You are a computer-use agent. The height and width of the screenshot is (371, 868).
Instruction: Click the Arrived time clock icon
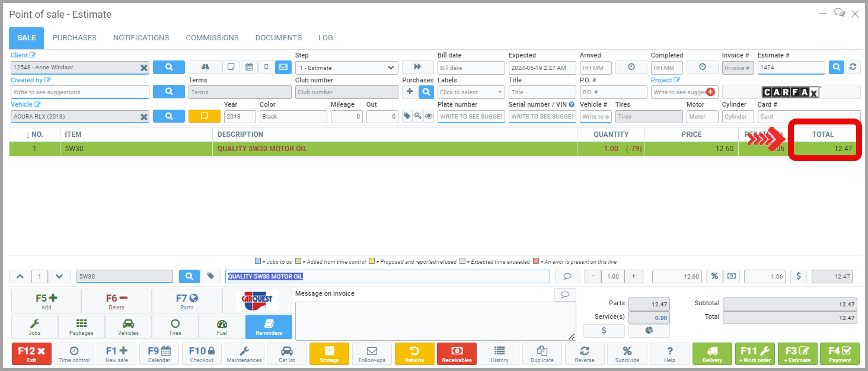(631, 68)
